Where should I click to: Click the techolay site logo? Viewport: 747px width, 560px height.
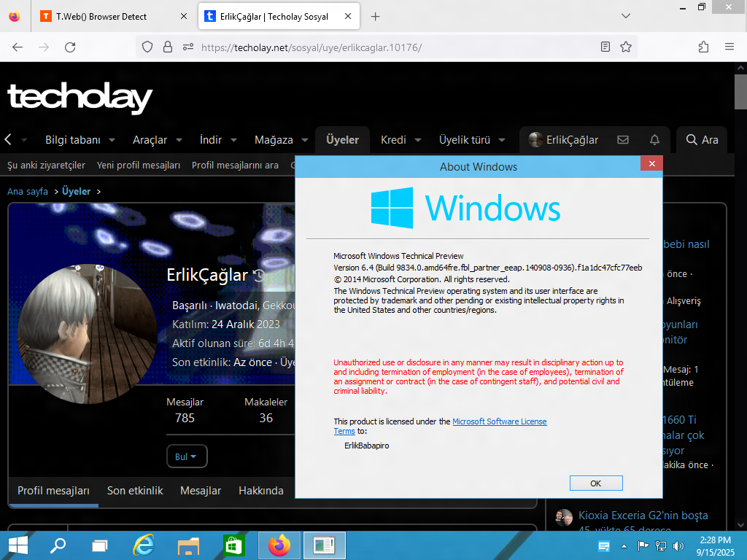coord(80,98)
